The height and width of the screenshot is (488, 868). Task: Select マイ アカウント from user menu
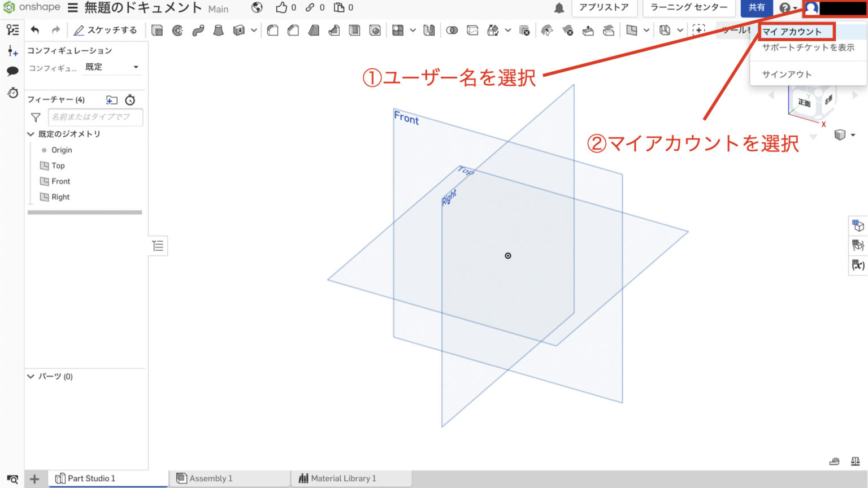[792, 32]
